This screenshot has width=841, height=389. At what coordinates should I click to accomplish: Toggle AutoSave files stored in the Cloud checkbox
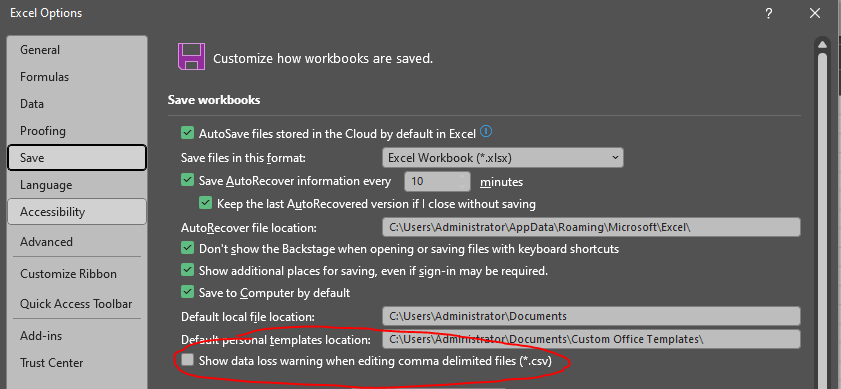coord(187,133)
